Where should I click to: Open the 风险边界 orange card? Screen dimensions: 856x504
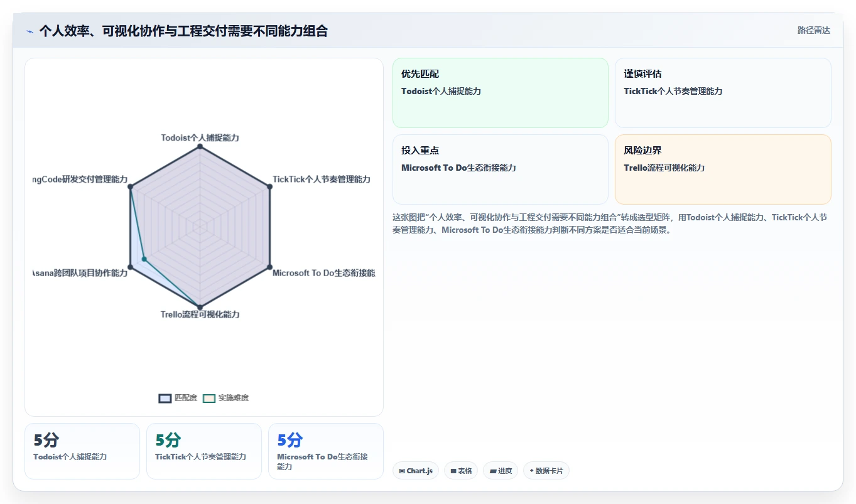pos(723,169)
